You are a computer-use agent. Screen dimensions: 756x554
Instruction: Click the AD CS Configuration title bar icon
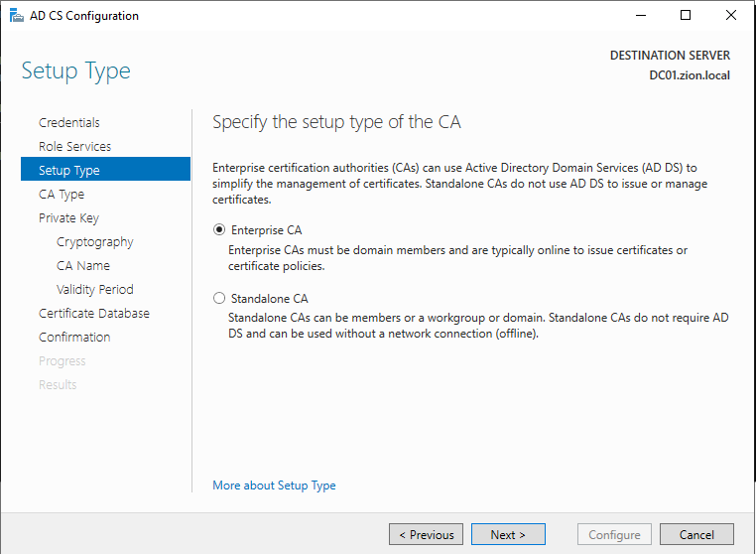(15, 16)
